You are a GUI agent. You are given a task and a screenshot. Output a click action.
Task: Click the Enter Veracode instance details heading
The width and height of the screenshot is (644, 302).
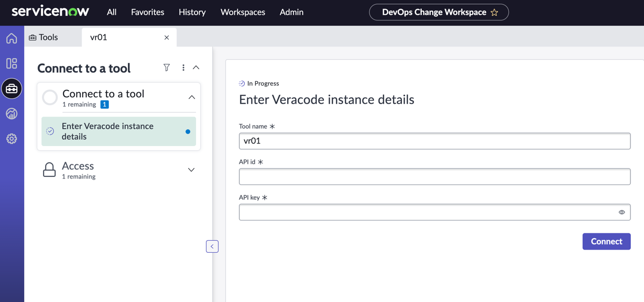pos(326,99)
